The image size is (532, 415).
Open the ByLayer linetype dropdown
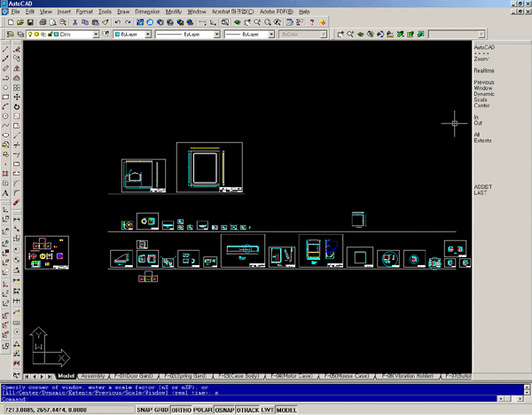click(217, 35)
